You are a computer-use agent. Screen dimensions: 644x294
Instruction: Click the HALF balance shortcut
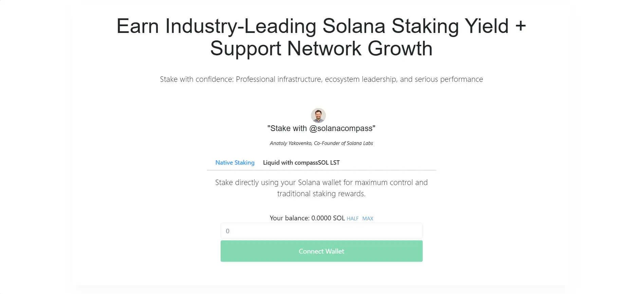[352, 219]
